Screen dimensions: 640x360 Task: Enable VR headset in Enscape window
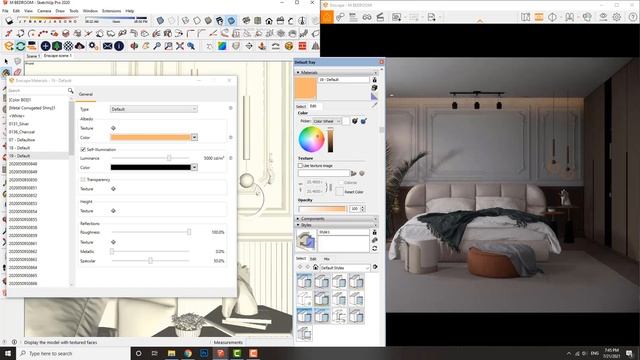click(x=367, y=17)
